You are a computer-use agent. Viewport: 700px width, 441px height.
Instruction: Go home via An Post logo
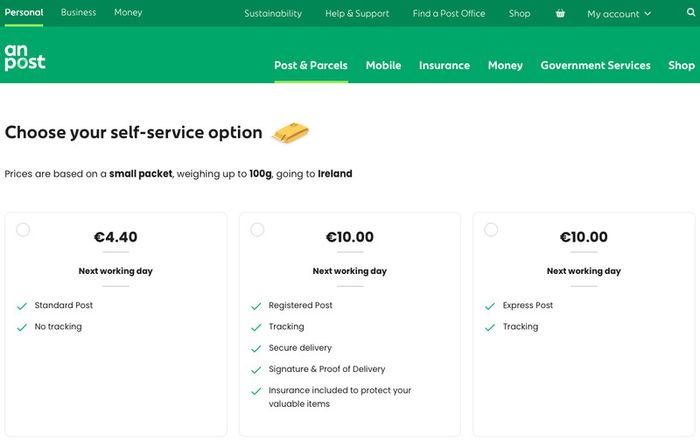coord(25,57)
